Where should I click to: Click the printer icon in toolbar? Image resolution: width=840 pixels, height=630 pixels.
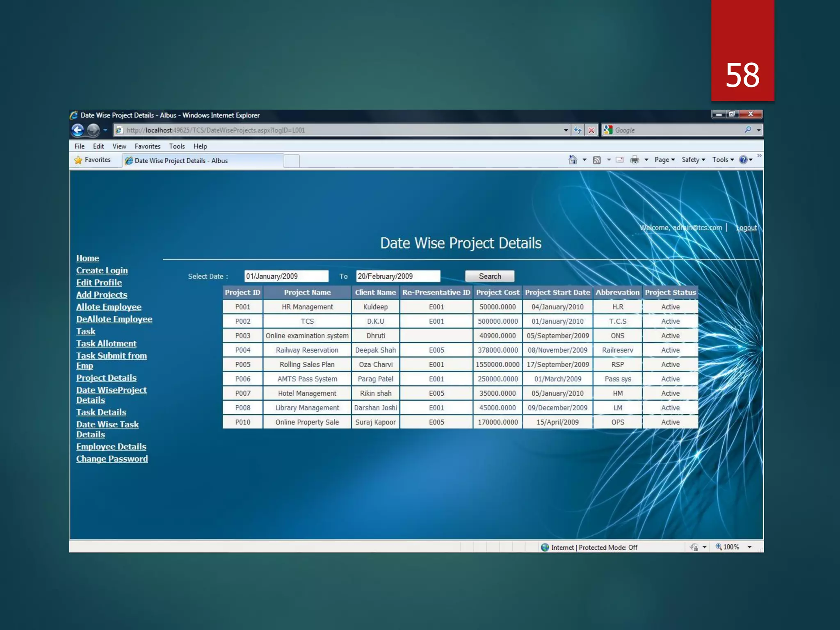[x=635, y=160]
